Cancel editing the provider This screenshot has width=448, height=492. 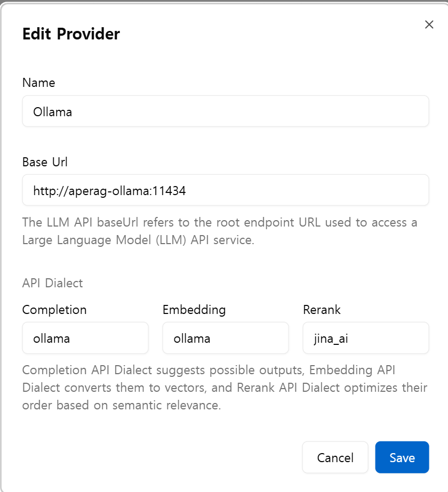point(335,457)
